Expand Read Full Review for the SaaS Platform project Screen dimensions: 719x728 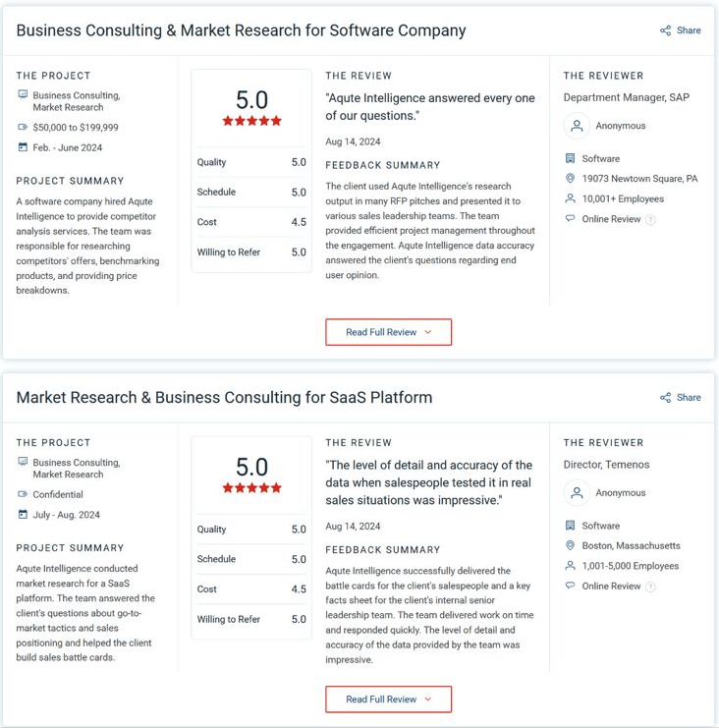(388, 700)
